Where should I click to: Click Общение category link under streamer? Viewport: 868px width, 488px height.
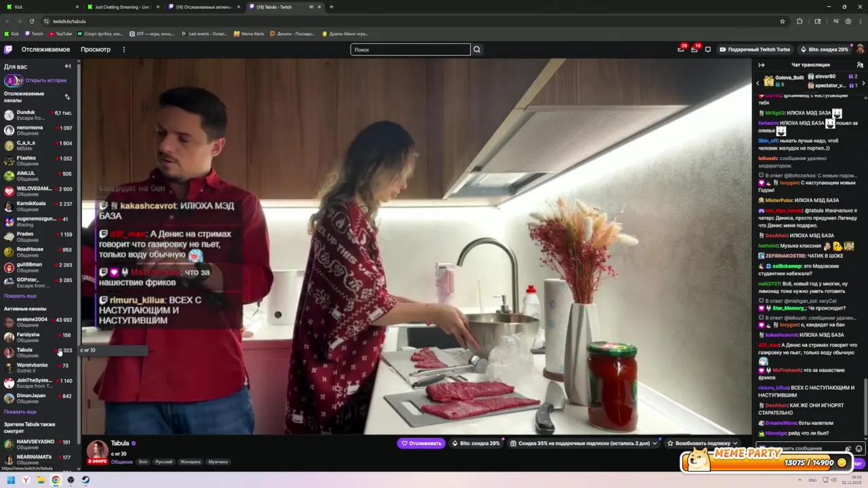(x=121, y=462)
